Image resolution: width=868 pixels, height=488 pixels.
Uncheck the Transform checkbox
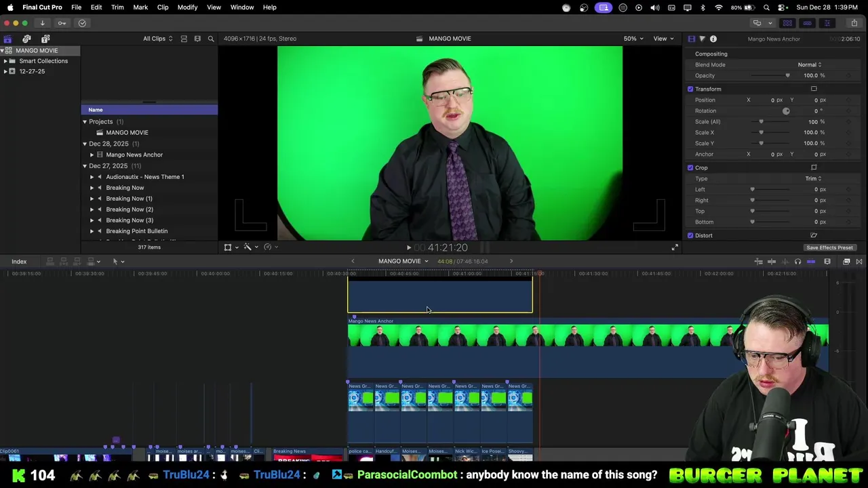(x=690, y=89)
